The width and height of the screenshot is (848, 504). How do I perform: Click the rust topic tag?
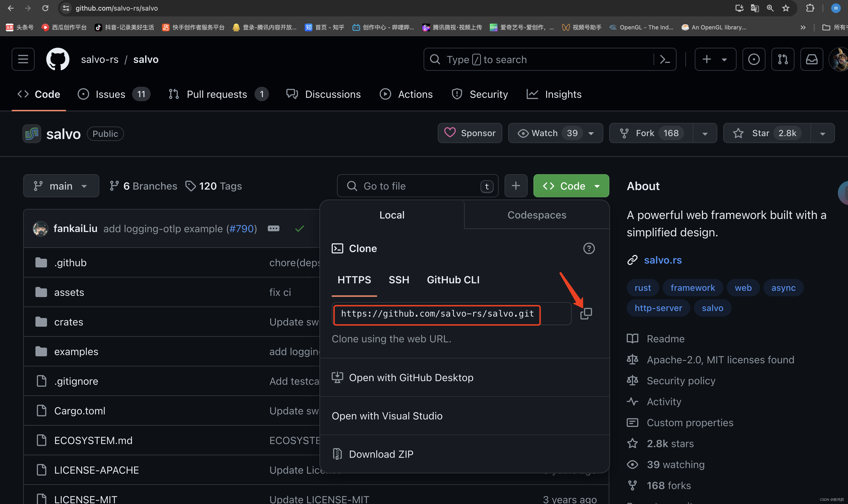642,288
